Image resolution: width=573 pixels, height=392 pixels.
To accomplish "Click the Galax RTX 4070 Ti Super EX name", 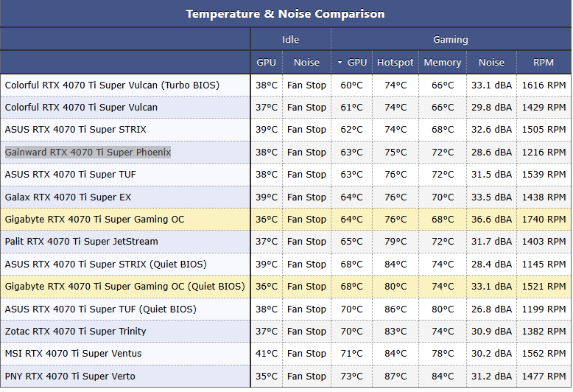I will point(68,197).
